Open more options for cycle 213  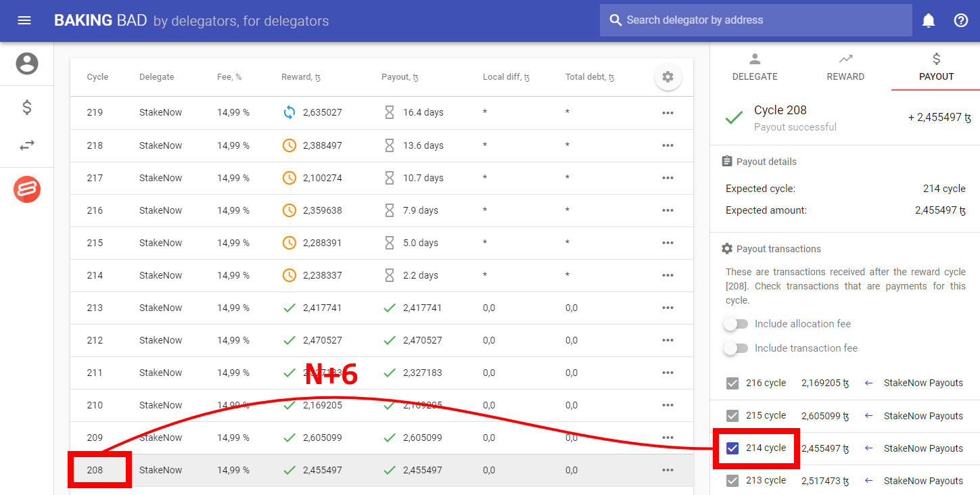pyautogui.click(x=668, y=308)
